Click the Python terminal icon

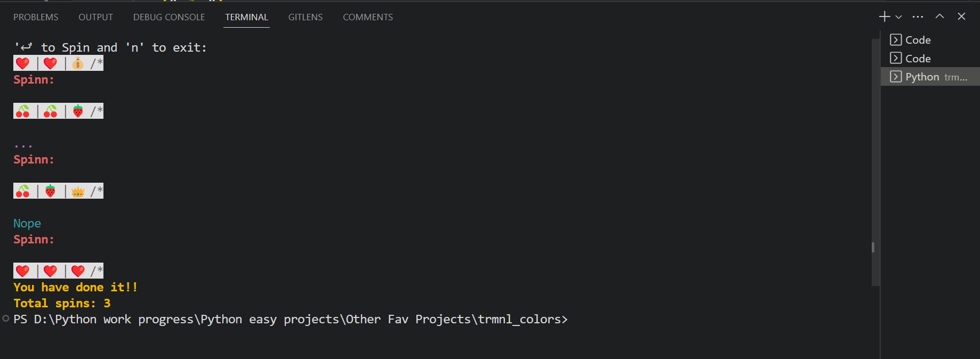(896, 77)
